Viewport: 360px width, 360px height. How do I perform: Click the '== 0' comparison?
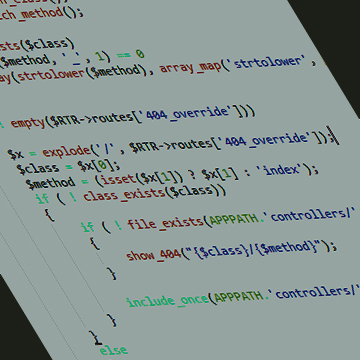(x=130, y=55)
